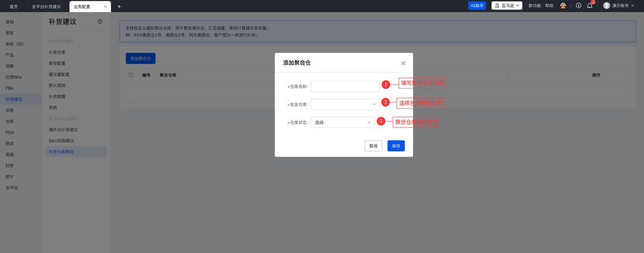This screenshot has height=253, width=644.
Task: Open the 亚马逊 platform selector
Action: (x=507, y=6)
